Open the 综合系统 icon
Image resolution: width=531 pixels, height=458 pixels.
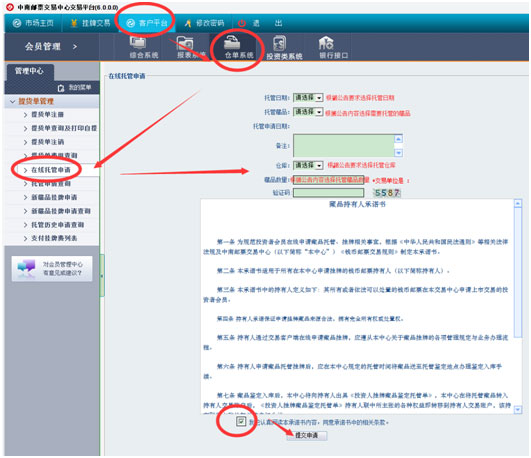[x=138, y=43]
